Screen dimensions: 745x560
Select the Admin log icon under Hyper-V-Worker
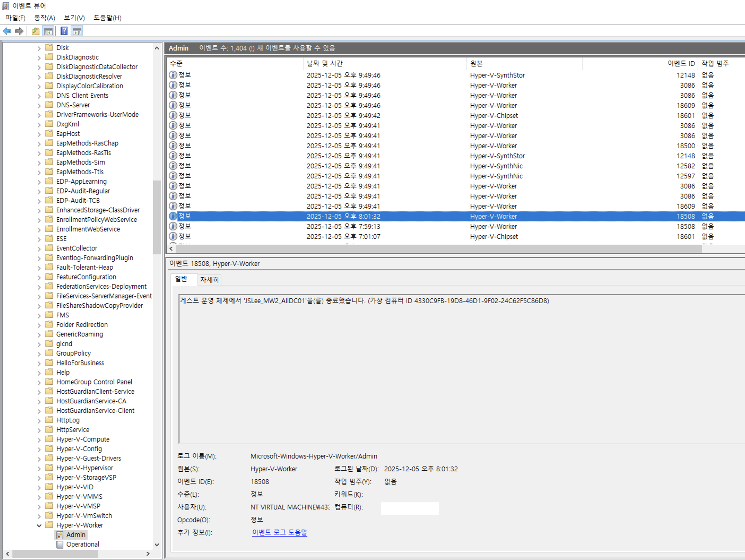click(60, 535)
